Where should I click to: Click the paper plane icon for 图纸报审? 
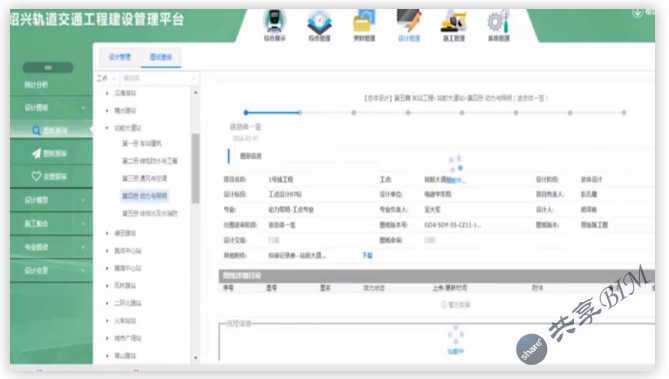(x=37, y=154)
